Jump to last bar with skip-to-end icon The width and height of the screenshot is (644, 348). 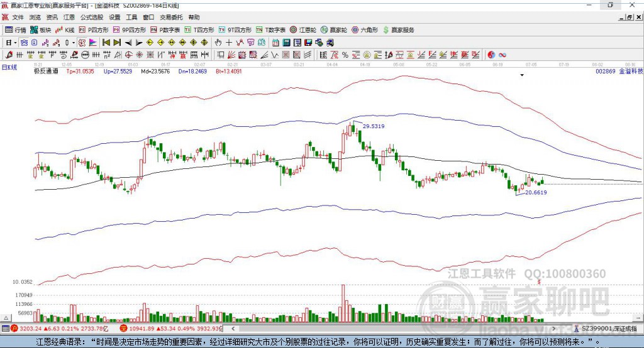116,43
